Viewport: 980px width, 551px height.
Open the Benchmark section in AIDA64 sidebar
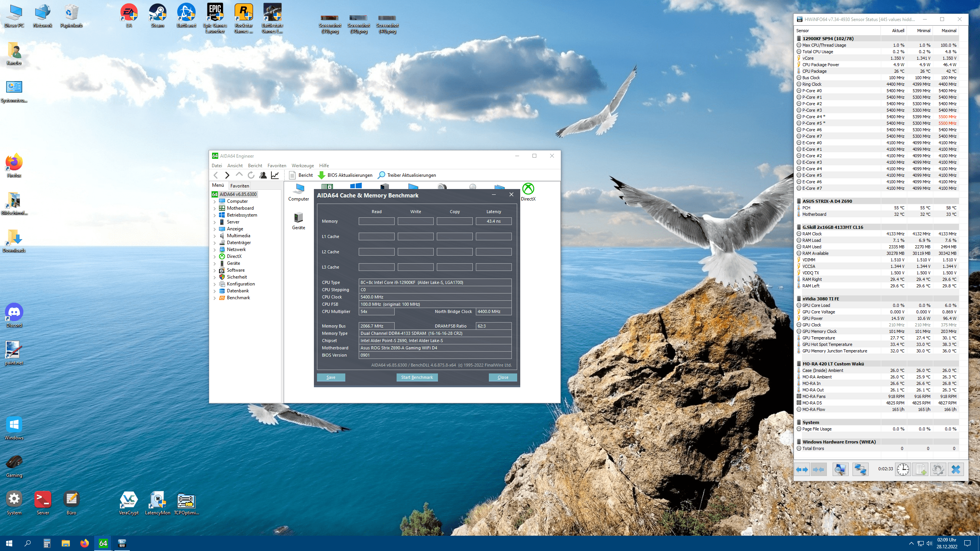click(x=238, y=297)
